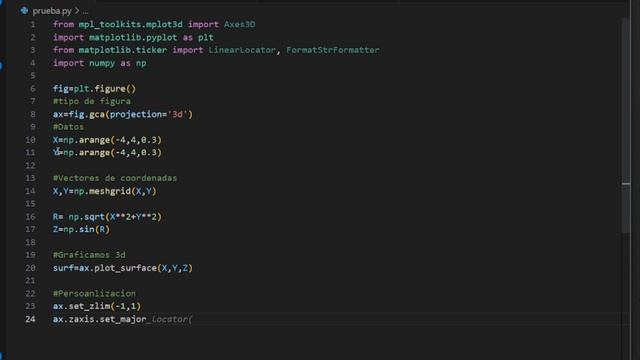Click line number 24 in gutter
The width and height of the screenshot is (640, 360).
click(30, 319)
